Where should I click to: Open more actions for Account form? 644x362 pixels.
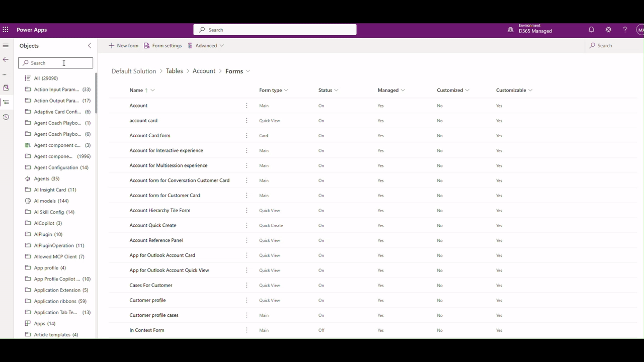point(247,106)
